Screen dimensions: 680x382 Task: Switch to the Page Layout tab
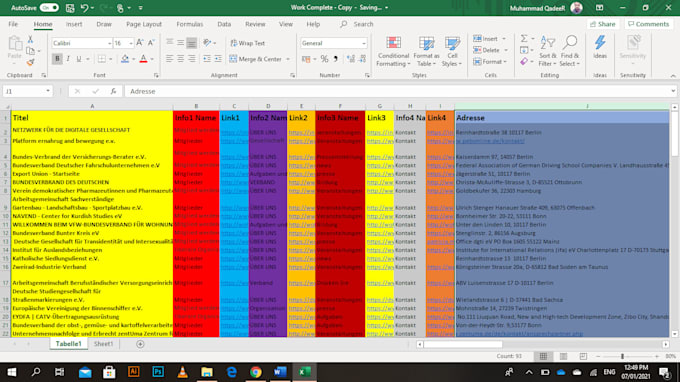pos(144,24)
